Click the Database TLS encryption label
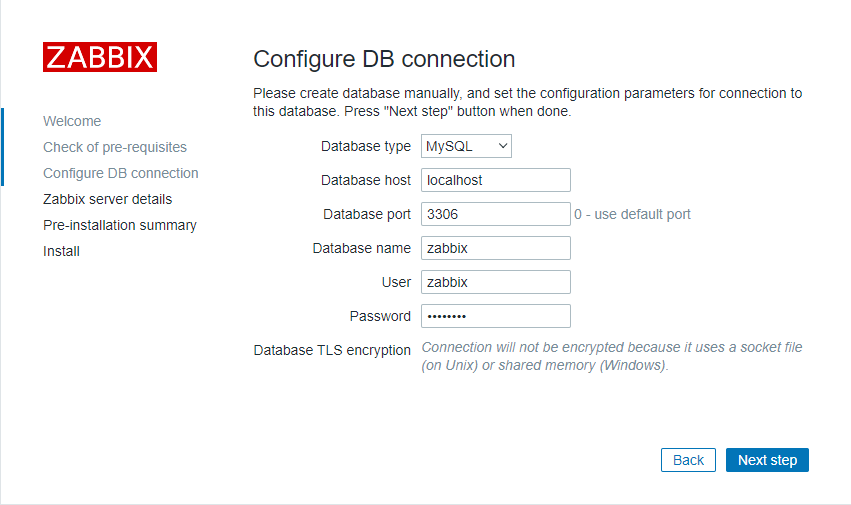Viewport: 851px width, 505px height. [332, 350]
